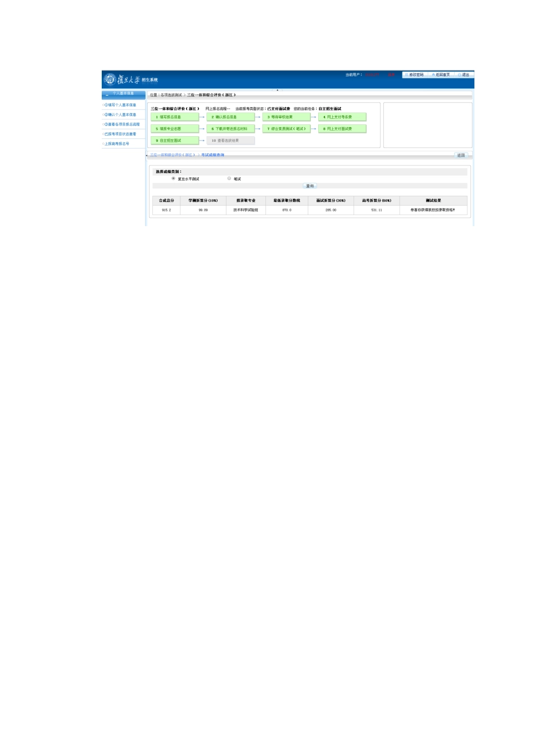This screenshot has width=534, height=756.
Task: Collapse the 个人基本信息 sidebar header
Action: coord(124,94)
